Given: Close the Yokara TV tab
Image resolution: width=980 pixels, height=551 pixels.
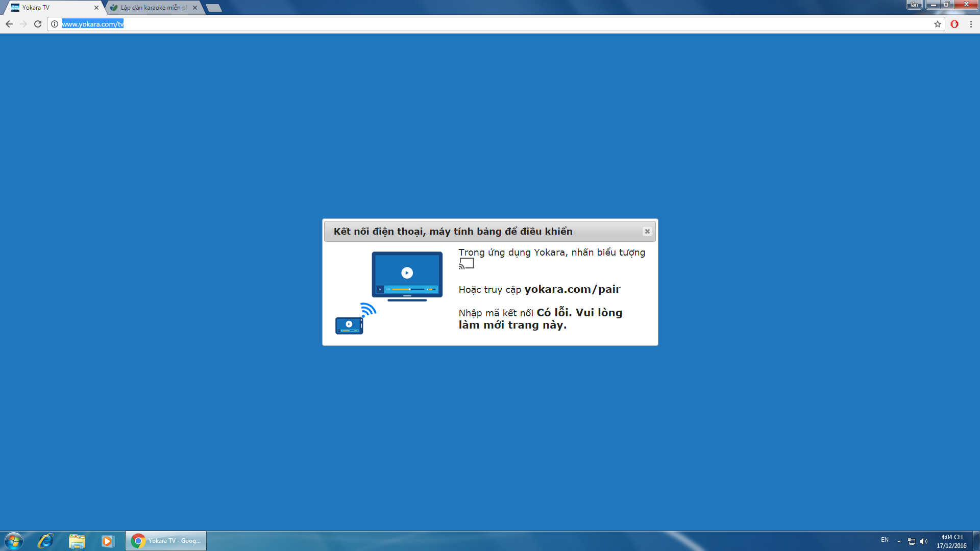Looking at the screenshot, I should tap(96, 8).
